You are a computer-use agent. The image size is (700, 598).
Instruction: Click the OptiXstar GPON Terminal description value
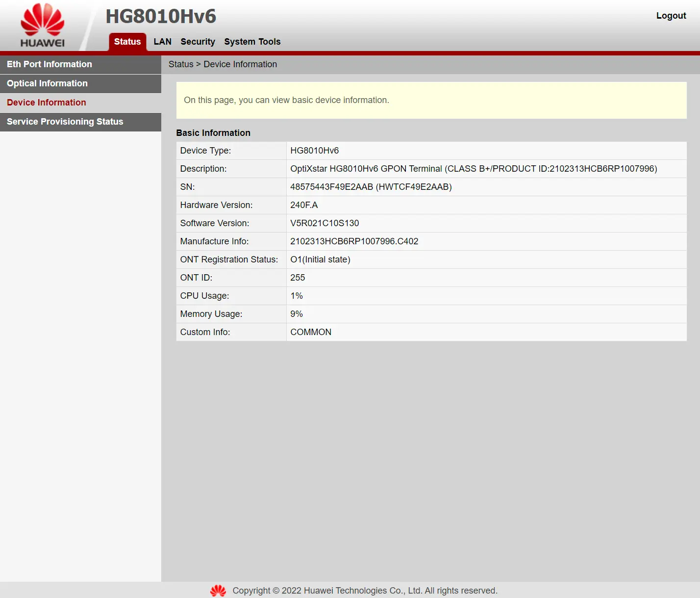click(x=474, y=169)
